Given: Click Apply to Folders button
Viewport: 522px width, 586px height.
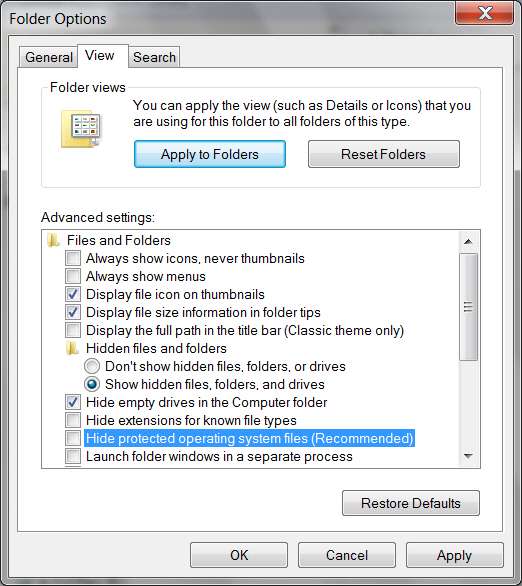Looking at the screenshot, I should point(210,154).
